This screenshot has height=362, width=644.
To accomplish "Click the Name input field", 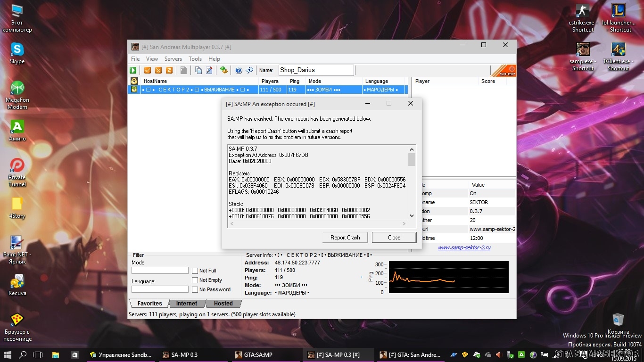I will (316, 70).
